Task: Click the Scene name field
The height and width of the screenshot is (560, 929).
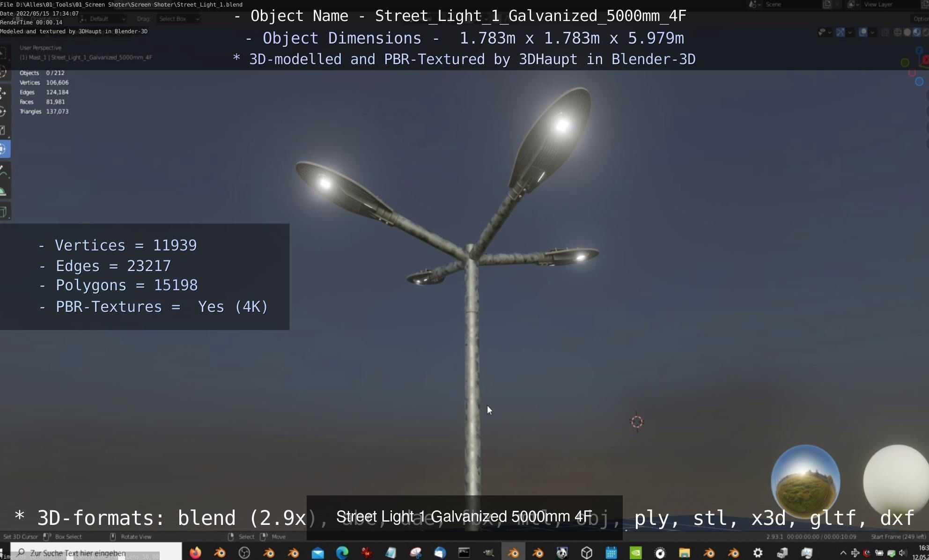Action: 791,4
